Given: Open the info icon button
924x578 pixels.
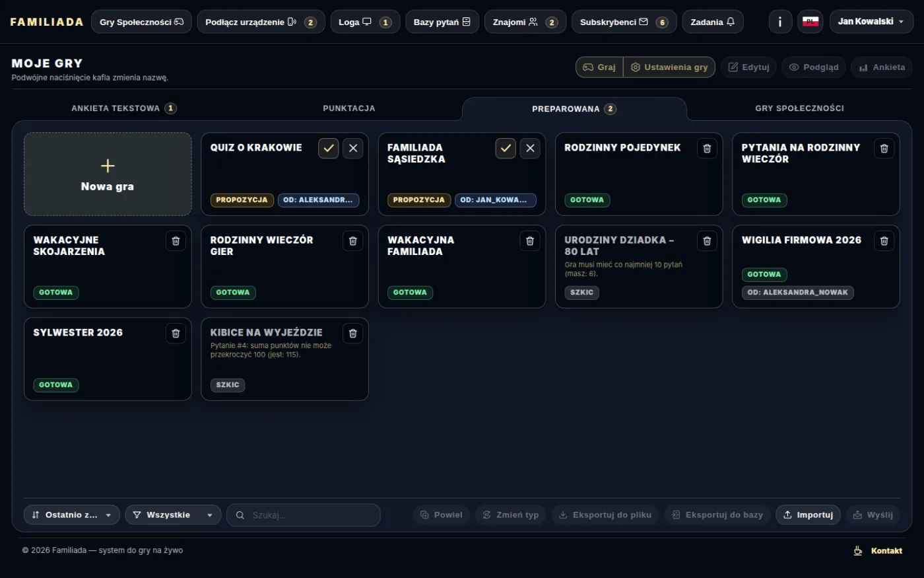Looking at the screenshot, I should click(780, 22).
